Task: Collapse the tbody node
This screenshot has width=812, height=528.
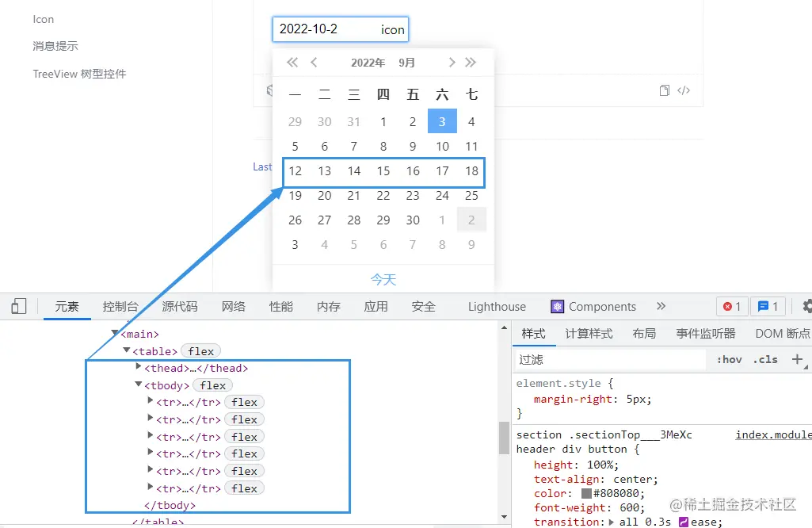Action: 139,385
